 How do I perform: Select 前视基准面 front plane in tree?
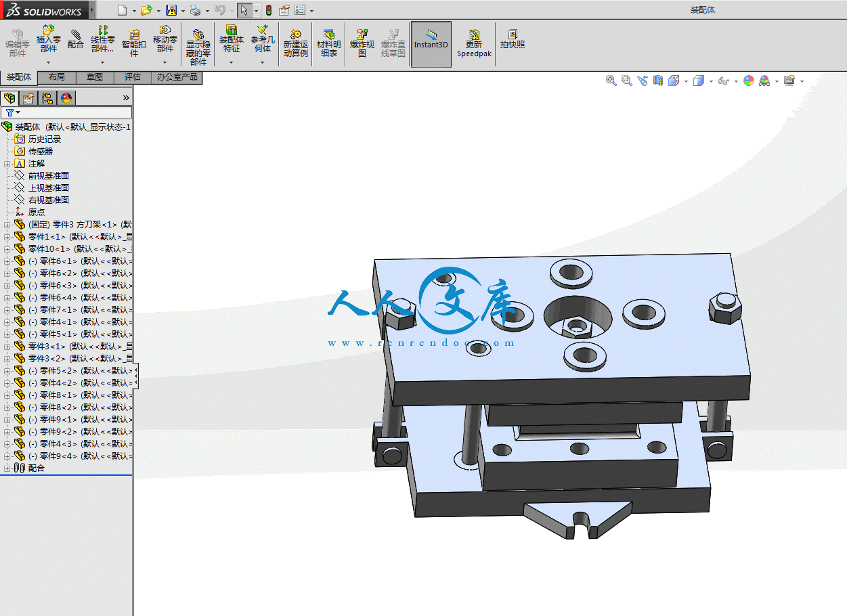click(x=49, y=176)
